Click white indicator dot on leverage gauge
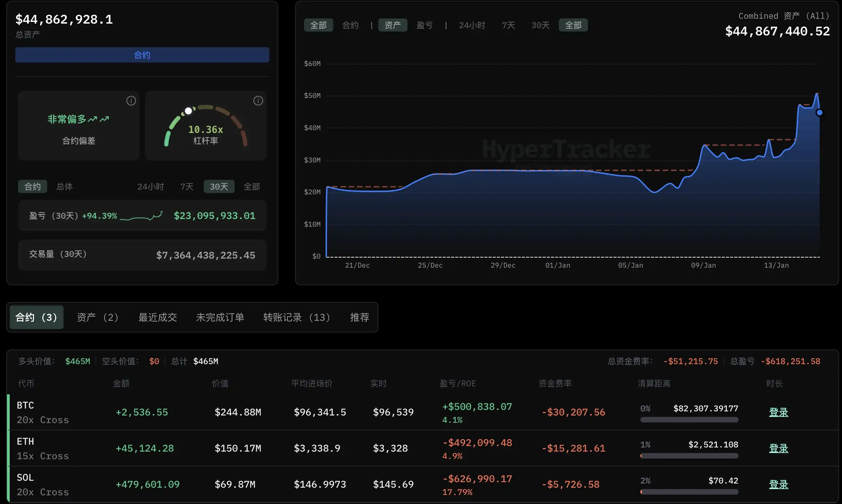This screenshot has width=842, height=504. (x=188, y=111)
